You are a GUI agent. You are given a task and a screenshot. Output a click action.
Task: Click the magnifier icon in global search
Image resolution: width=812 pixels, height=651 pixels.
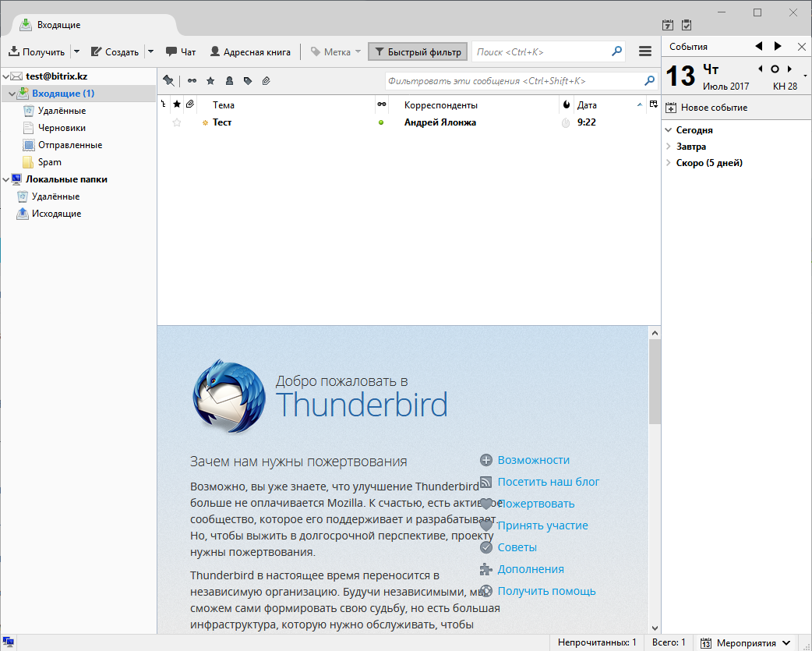(616, 51)
